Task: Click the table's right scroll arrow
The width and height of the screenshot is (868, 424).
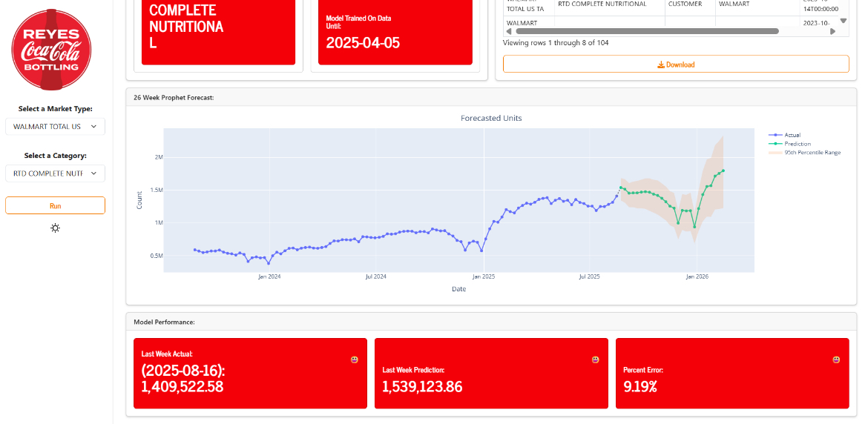Action: [832, 32]
